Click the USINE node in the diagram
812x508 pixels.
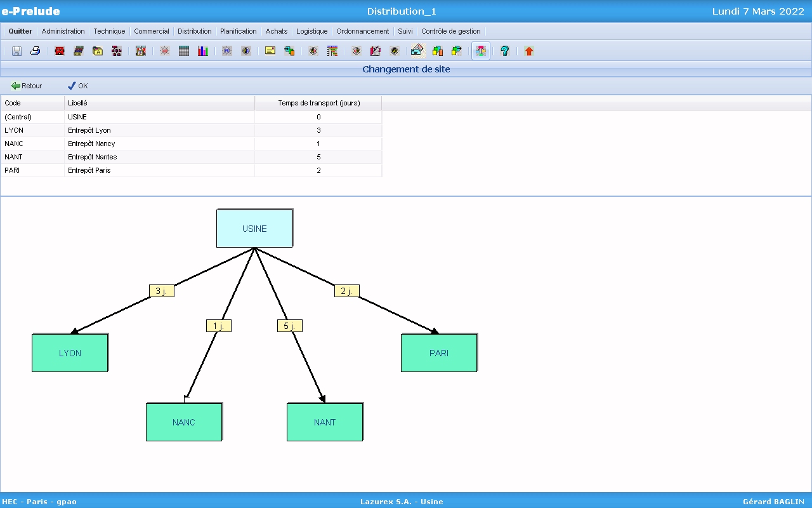point(254,229)
